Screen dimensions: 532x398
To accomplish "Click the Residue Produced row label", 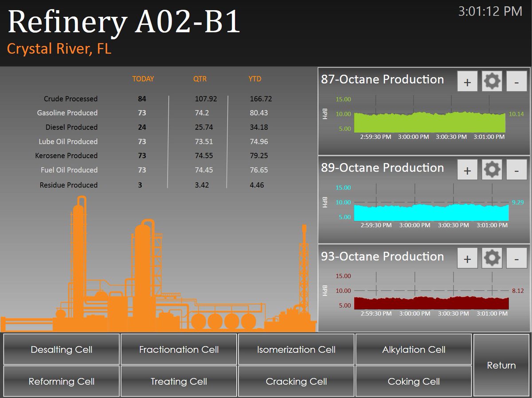I will click(69, 185).
